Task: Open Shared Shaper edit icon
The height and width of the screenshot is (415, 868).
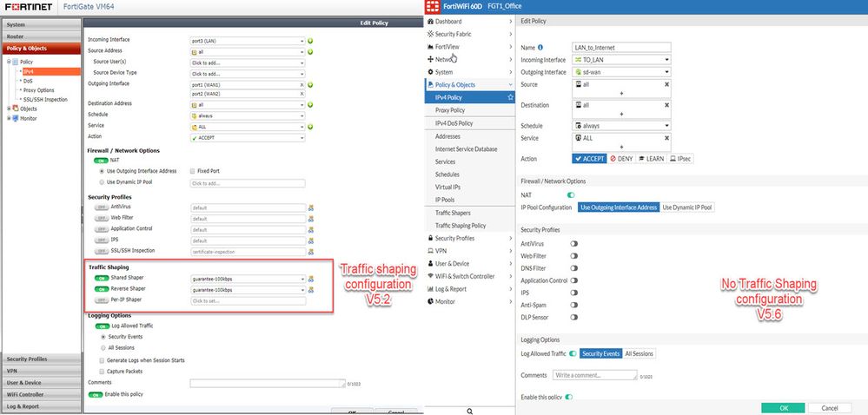Action: click(x=311, y=279)
